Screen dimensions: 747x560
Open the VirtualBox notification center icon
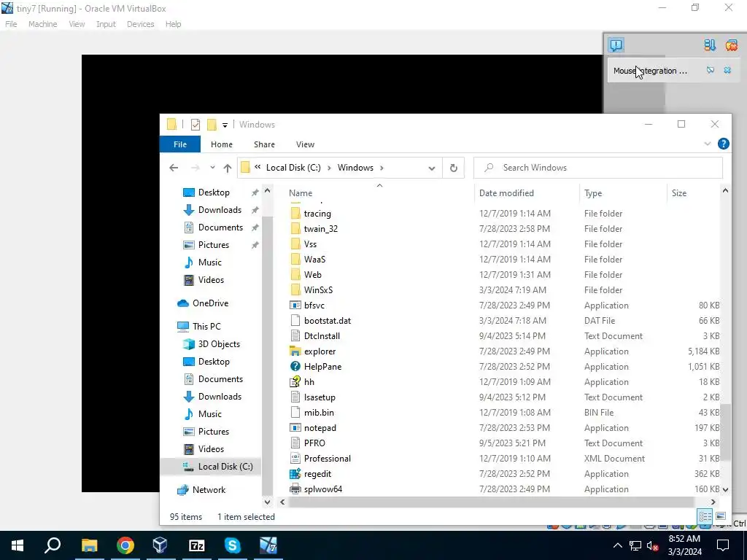(x=616, y=45)
